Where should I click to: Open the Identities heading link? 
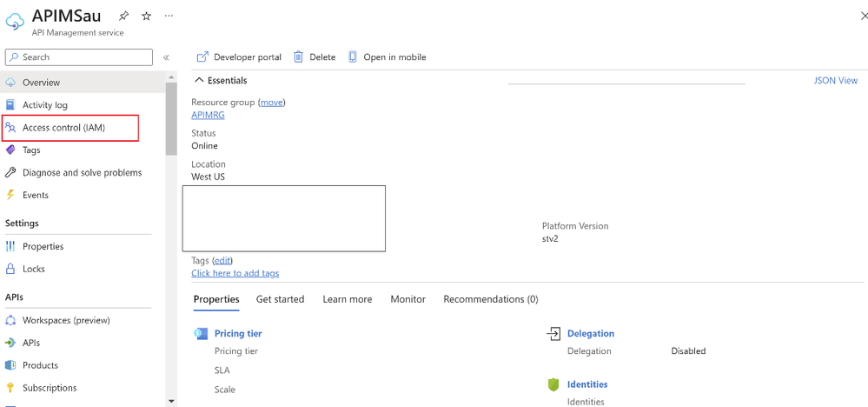click(x=587, y=384)
